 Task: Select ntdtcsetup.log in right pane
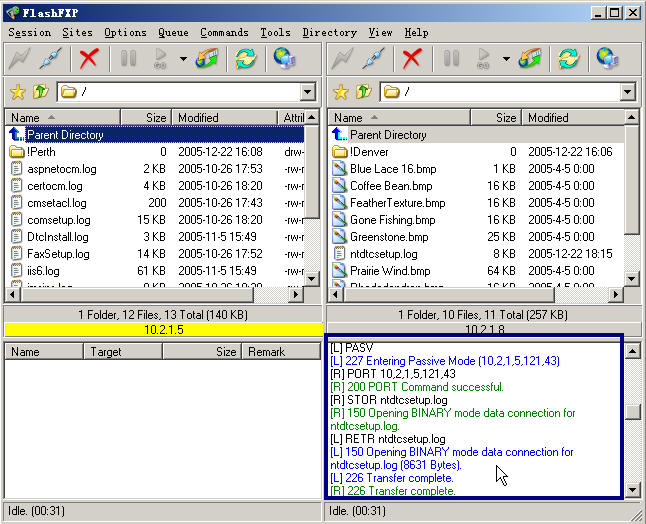(477, 254)
